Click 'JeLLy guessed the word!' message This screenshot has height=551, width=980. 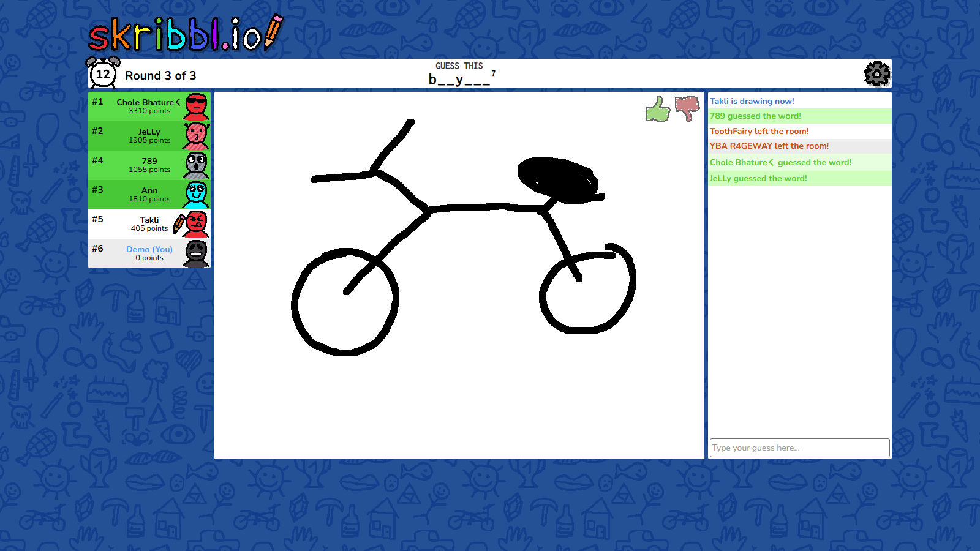point(758,178)
